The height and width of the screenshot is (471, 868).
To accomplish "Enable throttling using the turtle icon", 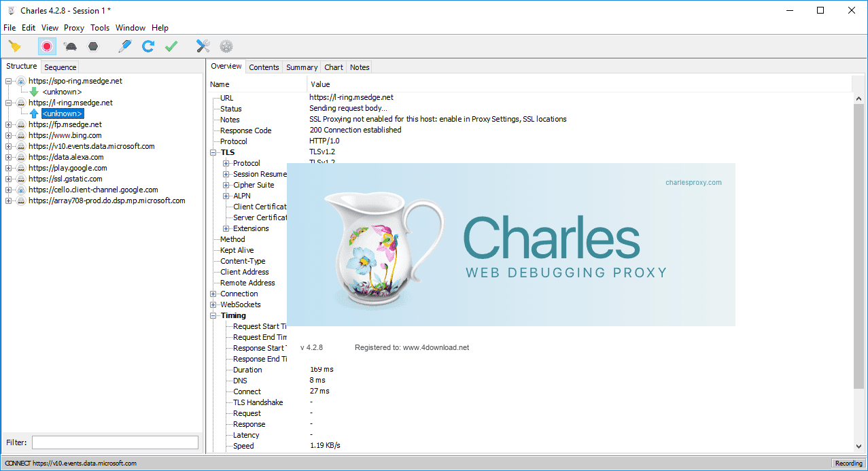I will pos(69,46).
